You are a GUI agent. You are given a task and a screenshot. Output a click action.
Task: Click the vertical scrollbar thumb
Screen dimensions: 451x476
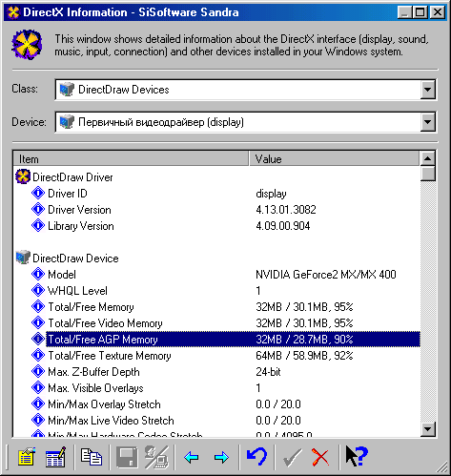(x=428, y=174)
